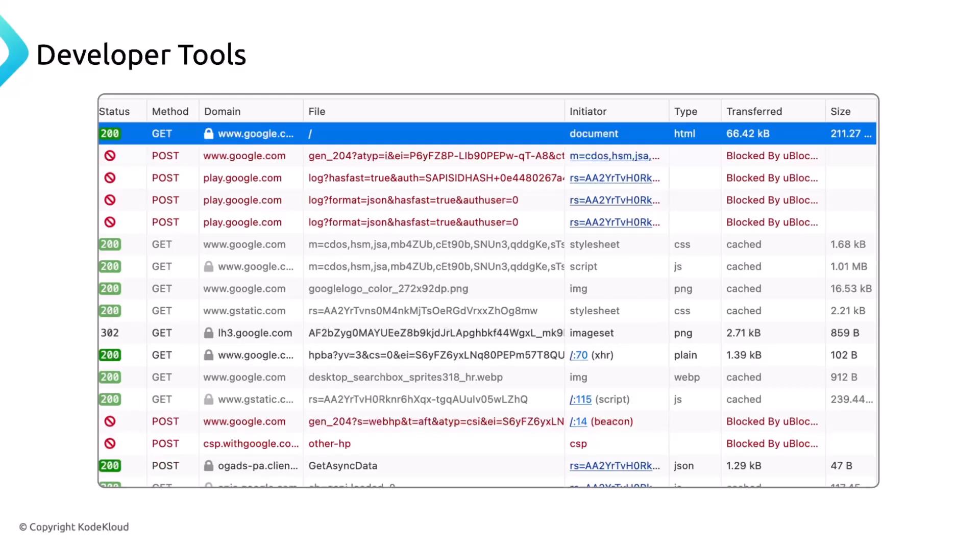
Task: Open the m=cdos,hsm,jsa,... initiator link
Action: [615, 156]
